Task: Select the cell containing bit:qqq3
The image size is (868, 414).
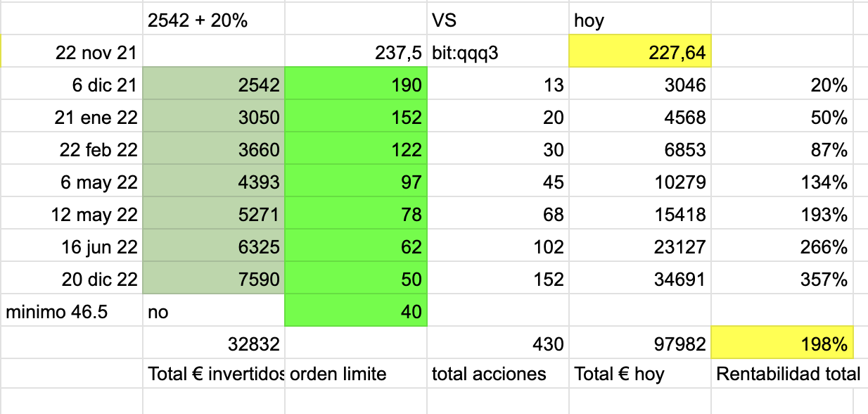Action: click(498, 51)
